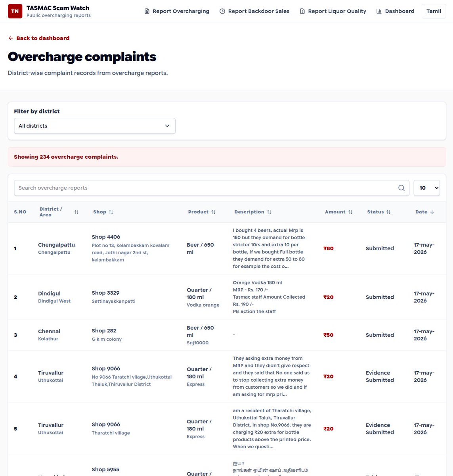Click the Amount header label

coord(335,212)
